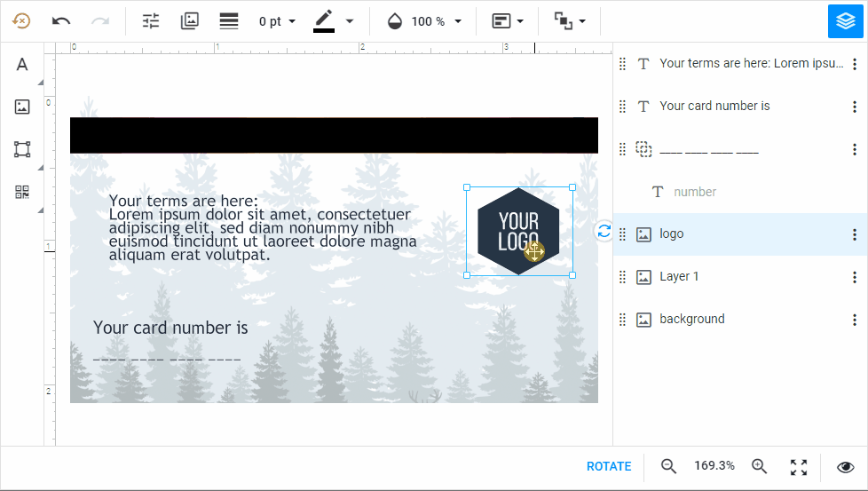Open options menu for background layer
Image resolution: width=868 pixels, height=491 pixels.
[854, 320]
